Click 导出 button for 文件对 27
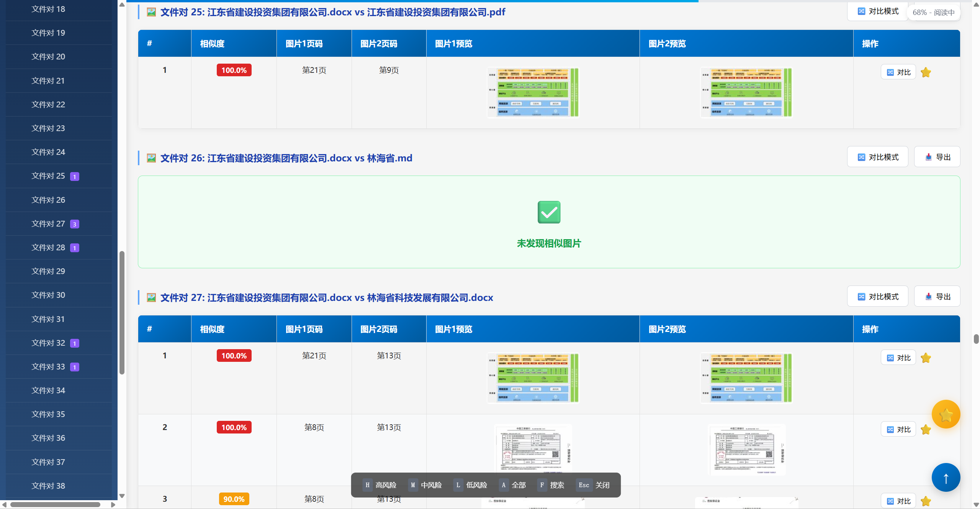The width and height of the screenshot is (980, 509). (x=937, y=296)
